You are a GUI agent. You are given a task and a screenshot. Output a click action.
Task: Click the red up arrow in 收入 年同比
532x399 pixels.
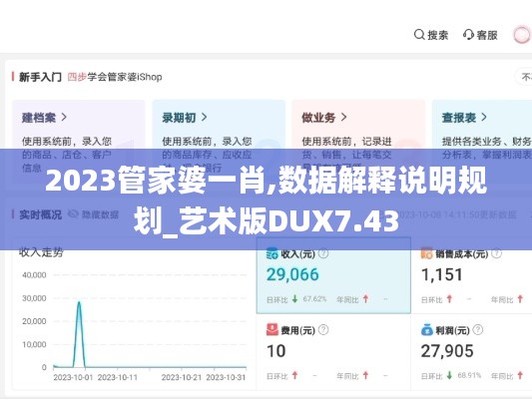pos(365,299)
